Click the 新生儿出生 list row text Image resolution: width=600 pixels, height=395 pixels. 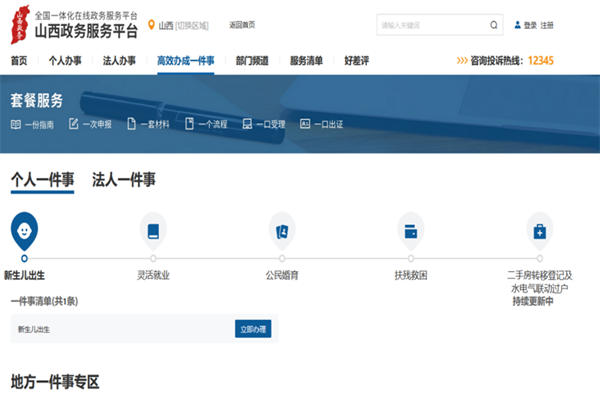[34, 329]
